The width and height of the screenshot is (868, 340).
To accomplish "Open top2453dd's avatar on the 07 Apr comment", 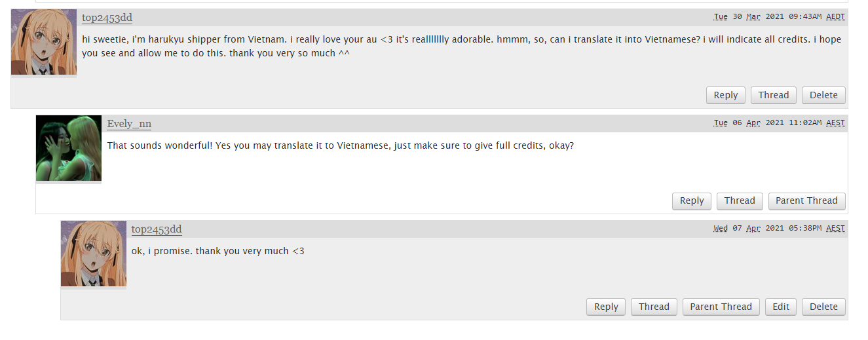I will pos(94,254).
